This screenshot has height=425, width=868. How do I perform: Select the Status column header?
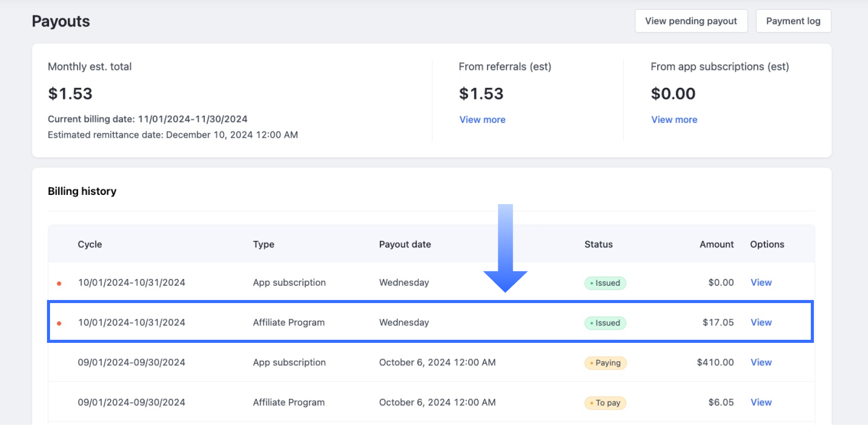[x=598, y=244]
